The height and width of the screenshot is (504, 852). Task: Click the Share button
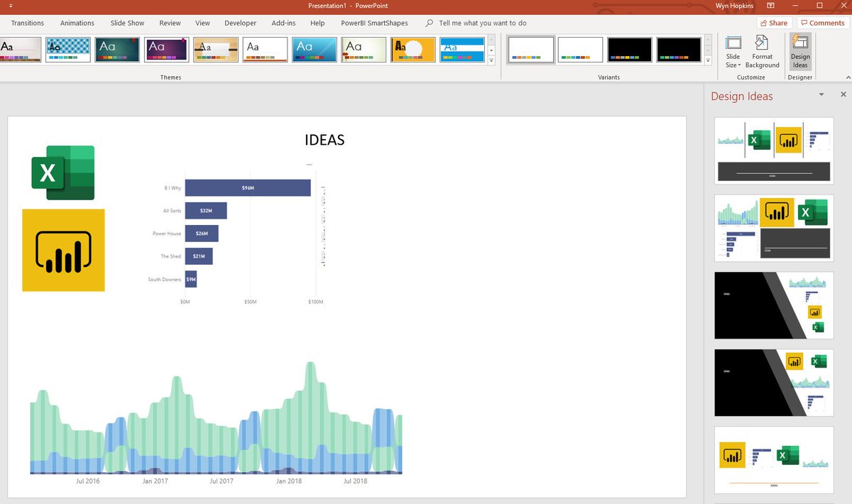pos(773,23)
